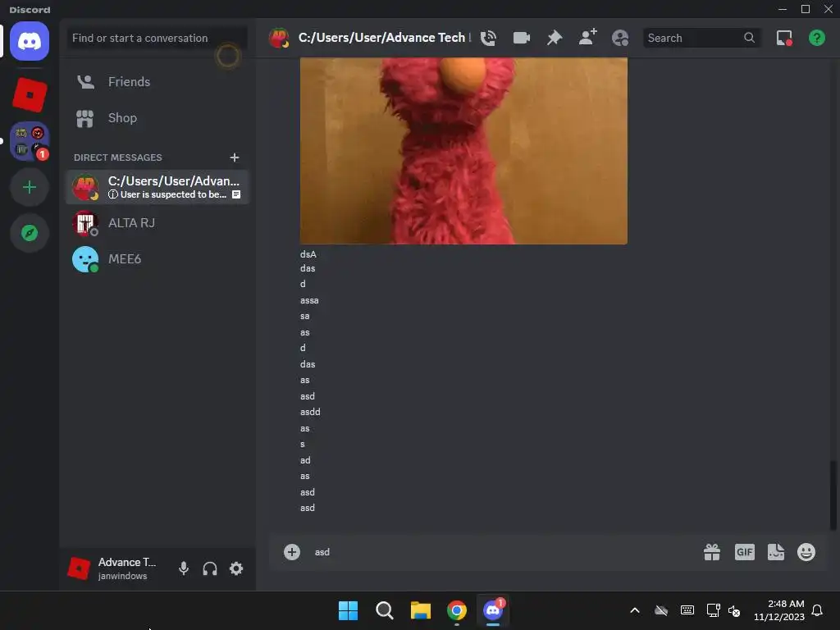Screen dimensions: 840x630
Task: Start a voice call
Action: click(488, 38)
